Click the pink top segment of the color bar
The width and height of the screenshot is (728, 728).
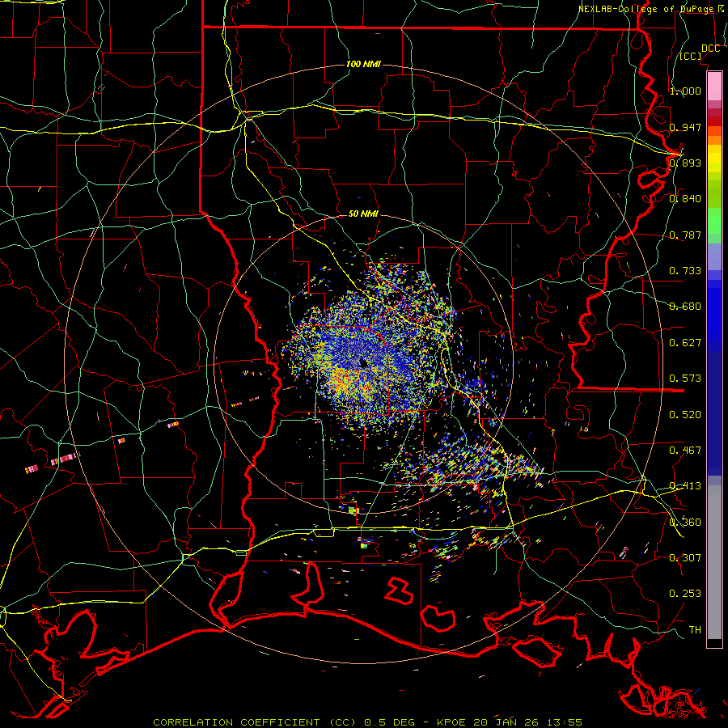(x=714, y=86)
